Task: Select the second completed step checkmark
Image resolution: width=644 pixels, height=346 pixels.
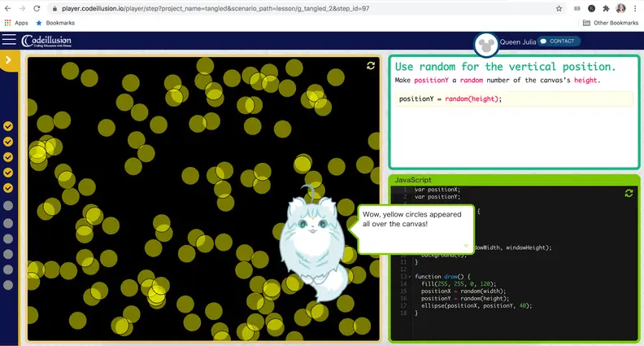Action: pos(8,142)
